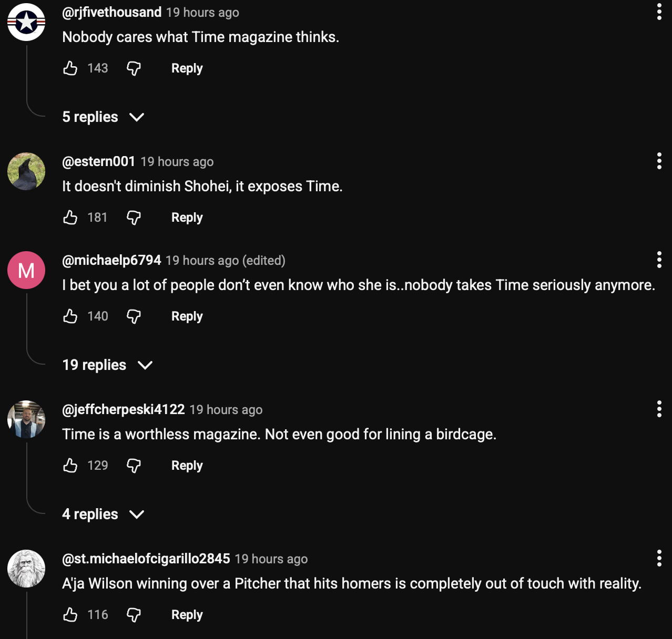Dislike the A'ja Wilson comment
Screen dimensions: 672x639
134,615
